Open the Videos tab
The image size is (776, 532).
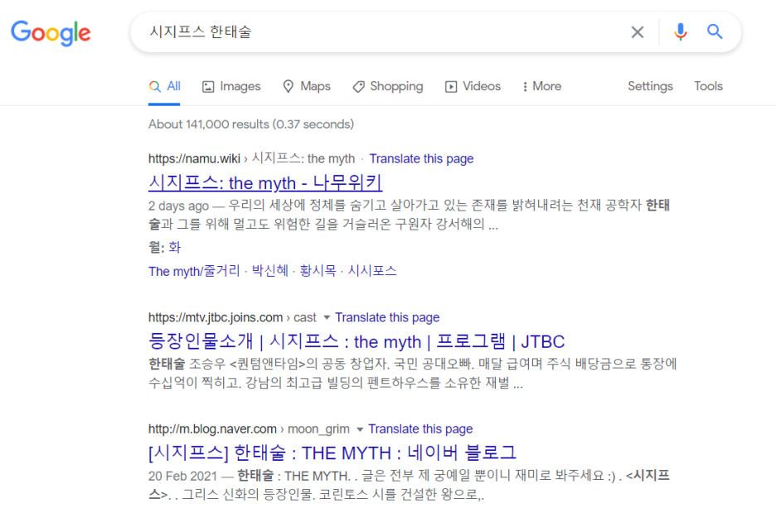click(x=473, y=87)
